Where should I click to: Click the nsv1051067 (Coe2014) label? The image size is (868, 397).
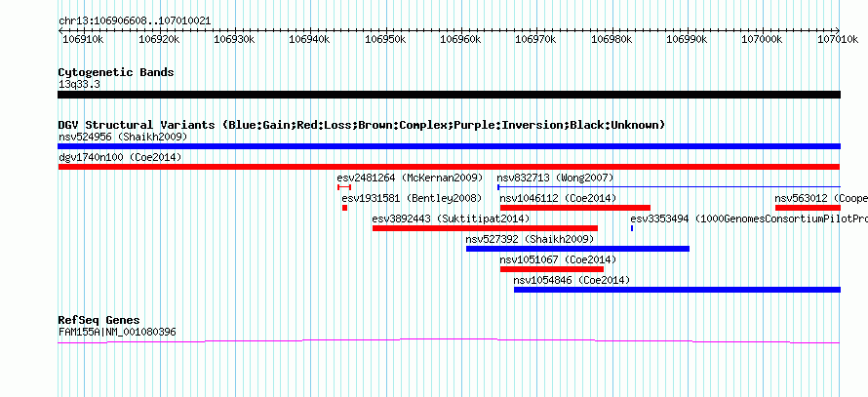[x=558, y=259]
